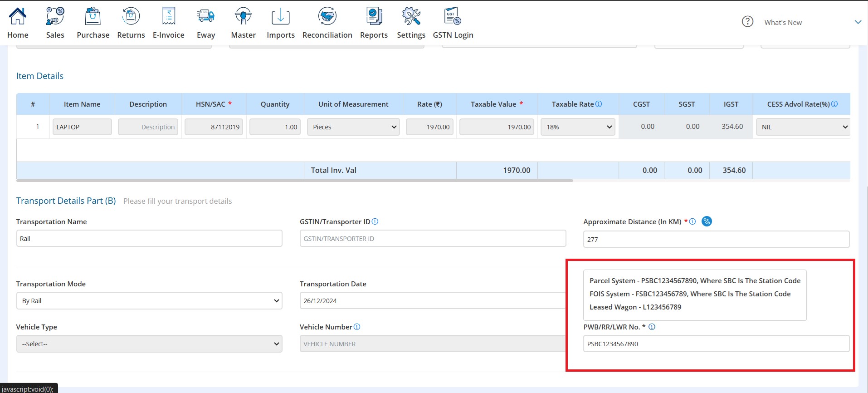Image resolution: width=868 pixels, height=393 pixels.
Task: Click the CGST column header
Action: pyautogui.click(x=641, y=104)
